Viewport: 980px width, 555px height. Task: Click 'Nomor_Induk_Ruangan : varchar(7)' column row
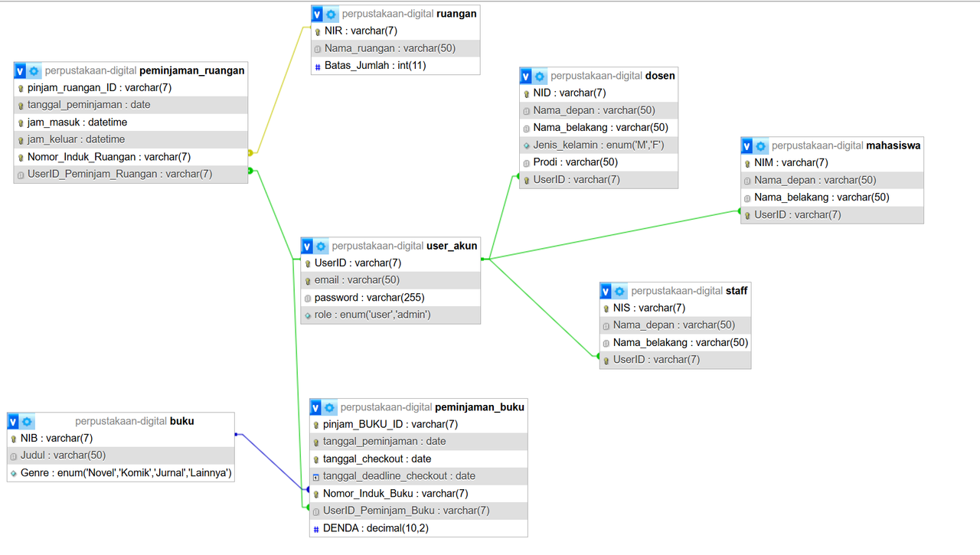click(x=131, y=157)
